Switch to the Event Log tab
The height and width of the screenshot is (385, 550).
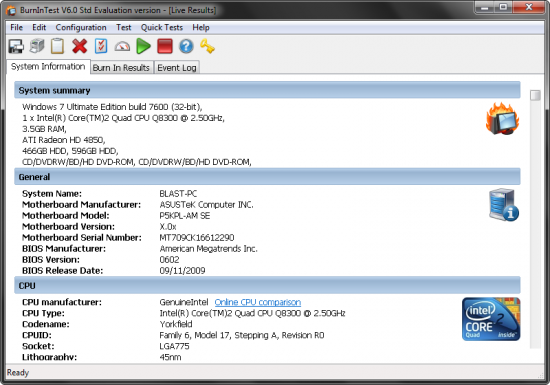coord(177,68)
